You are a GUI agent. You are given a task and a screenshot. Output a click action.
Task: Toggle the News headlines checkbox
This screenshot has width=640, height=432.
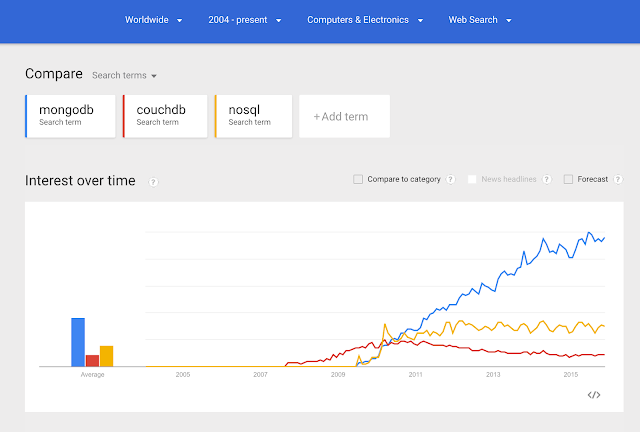tap(473, 180)
